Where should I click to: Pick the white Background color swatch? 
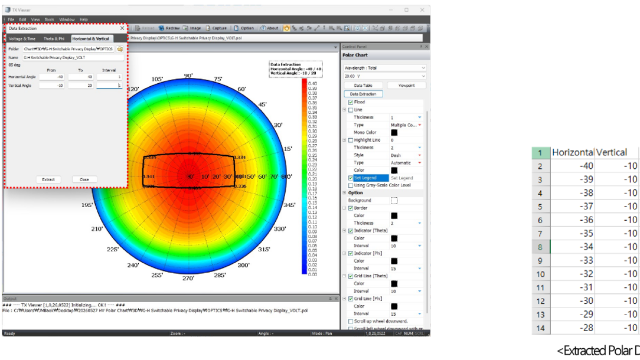point(394,200)
